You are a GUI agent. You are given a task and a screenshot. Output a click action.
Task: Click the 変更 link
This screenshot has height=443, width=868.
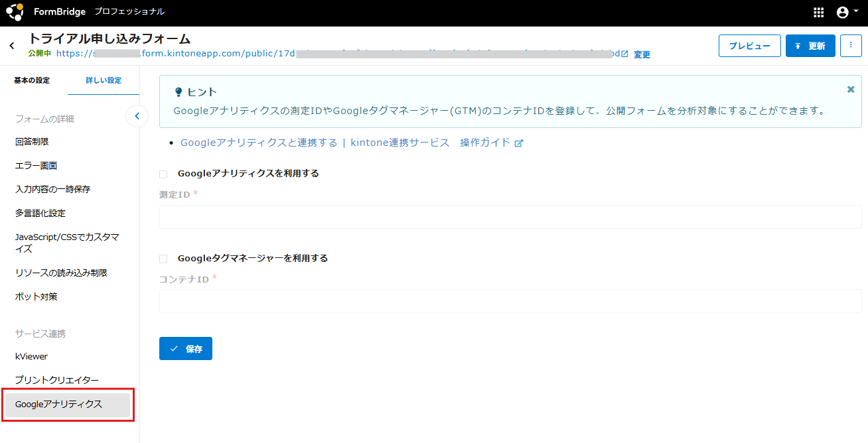[x=642, y=54]
